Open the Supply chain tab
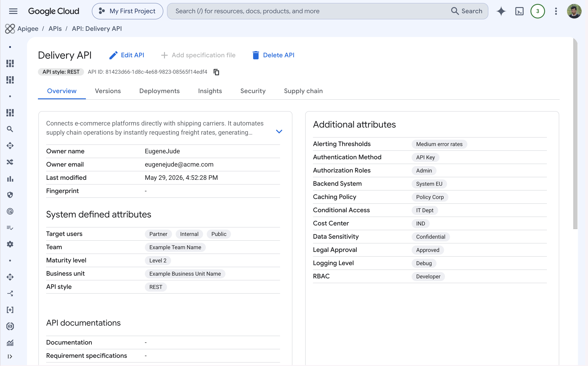The image size is (588, 366). [x=303, y=91]
